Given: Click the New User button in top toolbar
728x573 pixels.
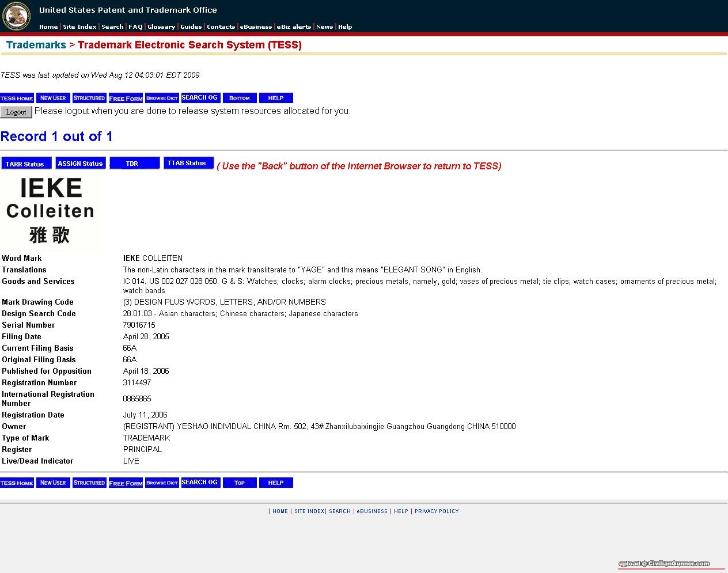Looking at the screenshot, I should tap(53, 98).
